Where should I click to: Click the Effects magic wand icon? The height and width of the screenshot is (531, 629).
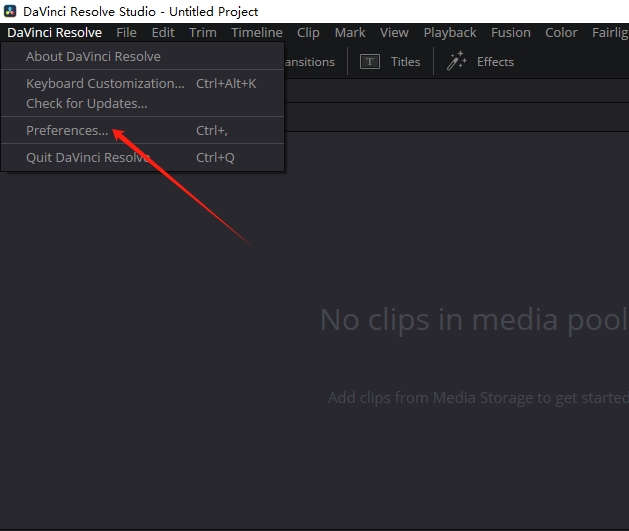457,61
